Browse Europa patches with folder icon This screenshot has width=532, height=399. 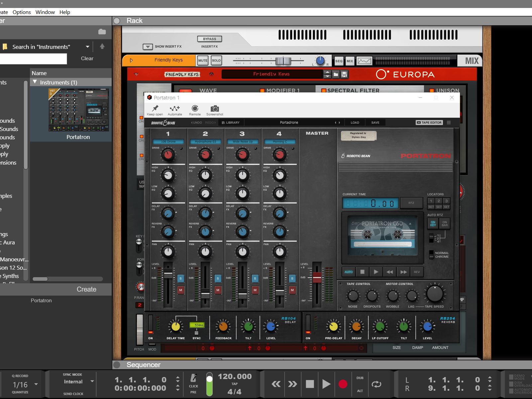[x=336, y=74]
